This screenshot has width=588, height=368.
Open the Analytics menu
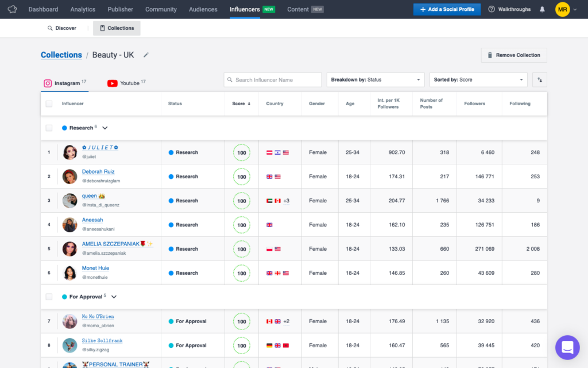(x=82, y=9)
